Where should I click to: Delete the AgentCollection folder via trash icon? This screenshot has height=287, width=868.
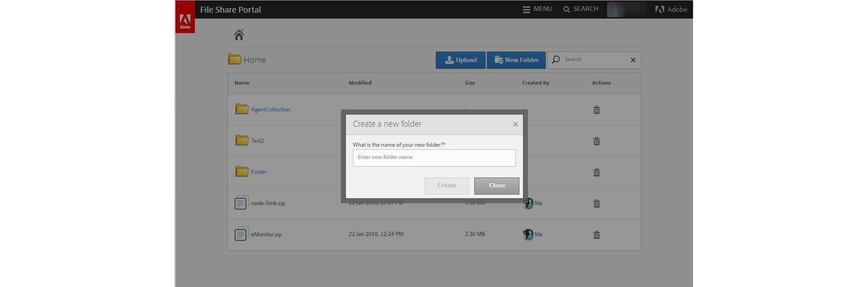pos(597,110)
